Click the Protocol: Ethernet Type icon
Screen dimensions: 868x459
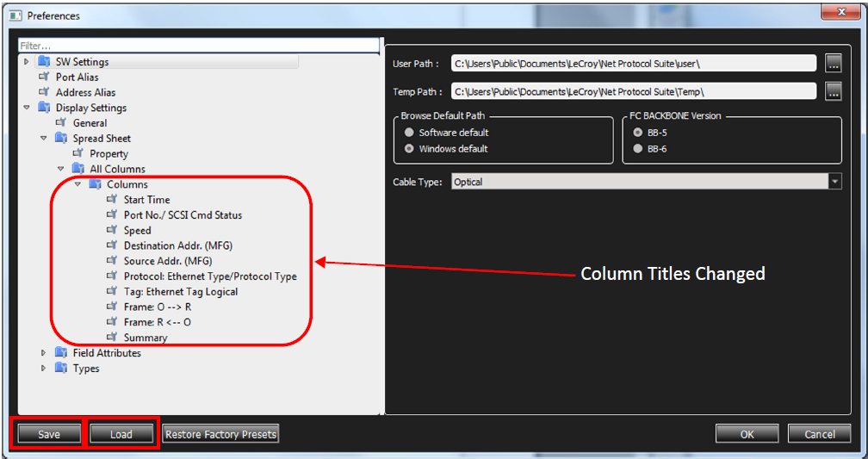[112, 276]
